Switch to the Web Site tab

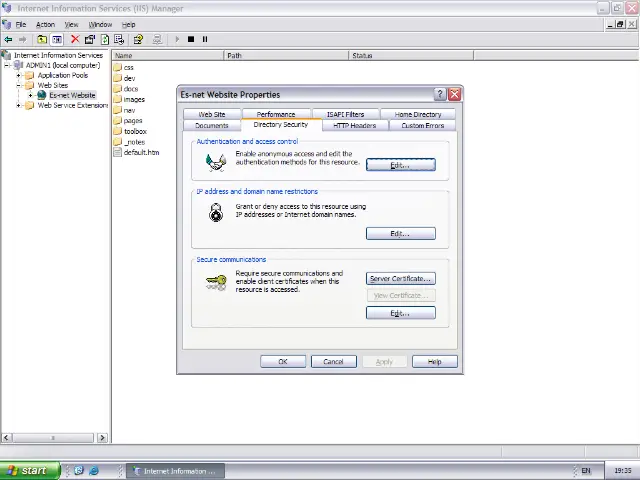tap(212, 114)
